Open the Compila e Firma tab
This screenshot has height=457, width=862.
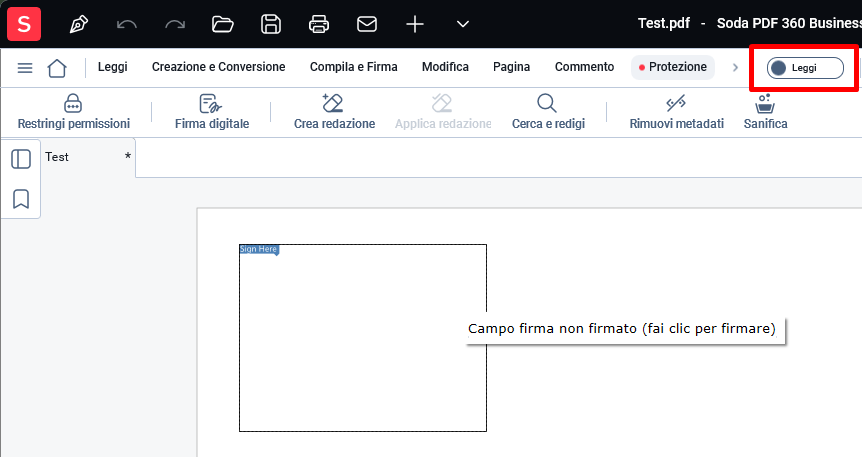coord(353,67)
